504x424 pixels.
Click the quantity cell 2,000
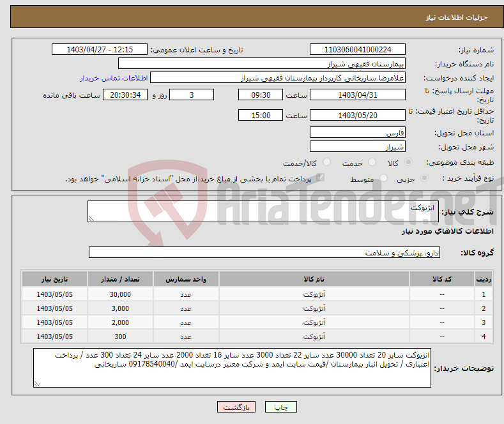(120, 322)
